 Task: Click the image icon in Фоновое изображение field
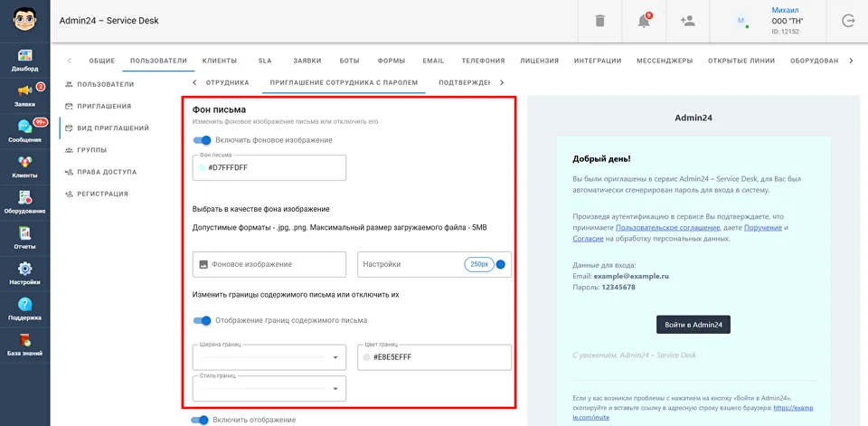coord(203,265)
